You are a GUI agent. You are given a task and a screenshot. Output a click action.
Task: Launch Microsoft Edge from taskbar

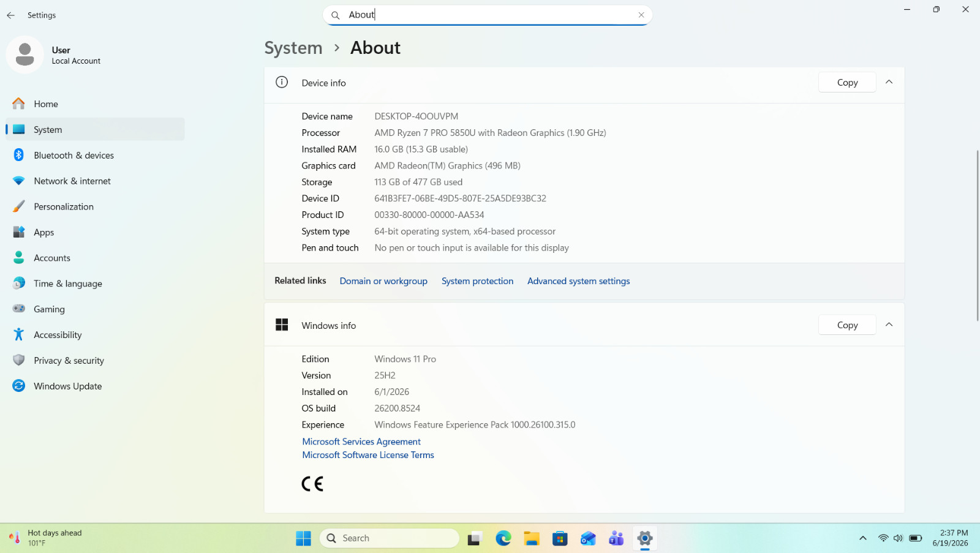tap(503, 538)
